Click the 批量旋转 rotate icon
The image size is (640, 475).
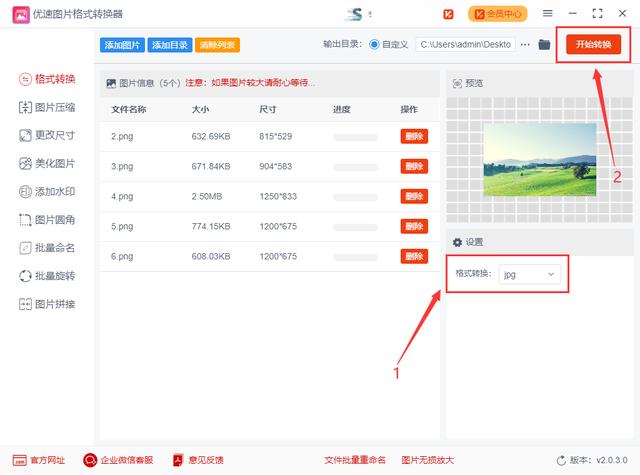tap(25, 276)
